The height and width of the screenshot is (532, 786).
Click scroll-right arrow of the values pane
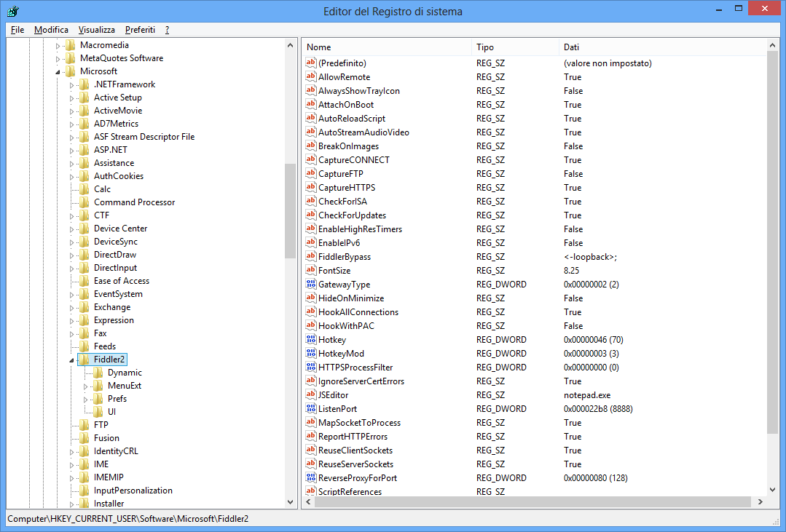point(761,501)
